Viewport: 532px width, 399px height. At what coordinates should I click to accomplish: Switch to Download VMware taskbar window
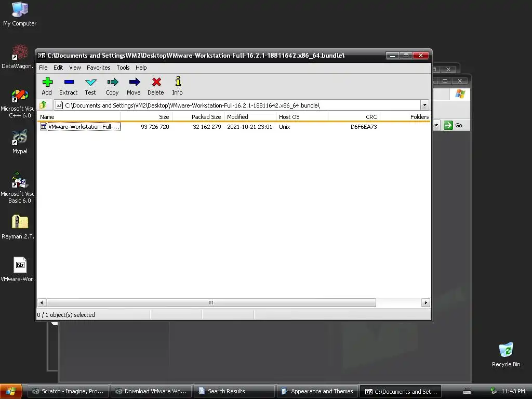(x=151, y=391)
